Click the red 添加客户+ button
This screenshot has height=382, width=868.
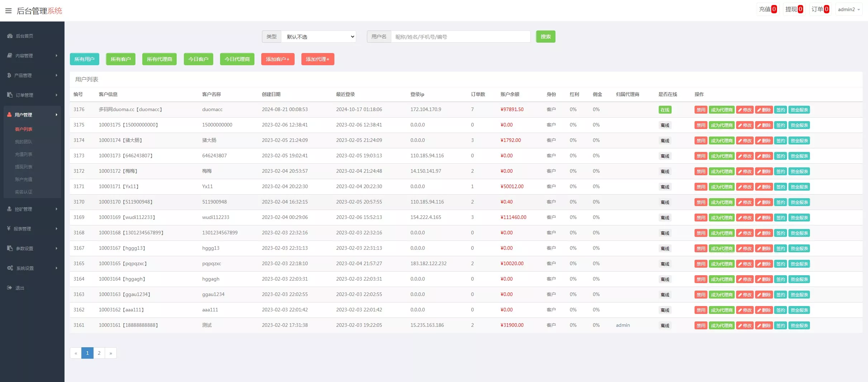click(277, 59)
